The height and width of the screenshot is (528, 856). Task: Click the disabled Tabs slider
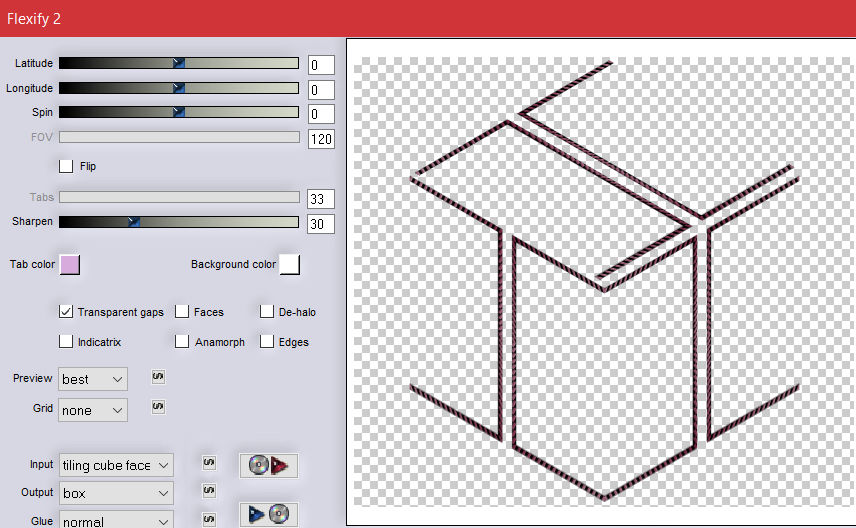tap(179, 197)
